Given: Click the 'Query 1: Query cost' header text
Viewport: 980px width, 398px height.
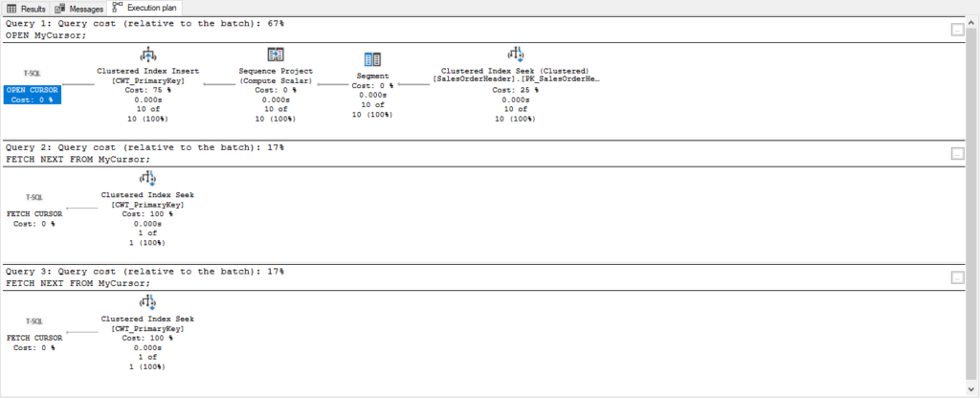Looking at the screenshot, I should point(145,24).
